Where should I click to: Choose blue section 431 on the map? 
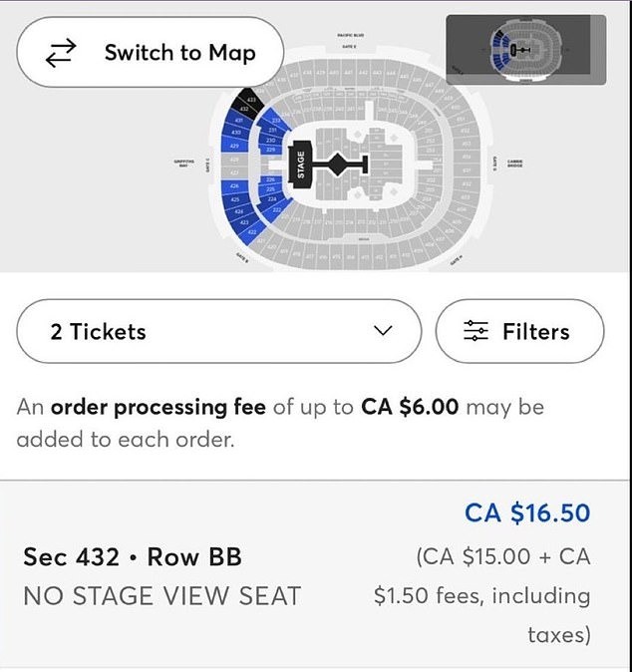point(239,121)
